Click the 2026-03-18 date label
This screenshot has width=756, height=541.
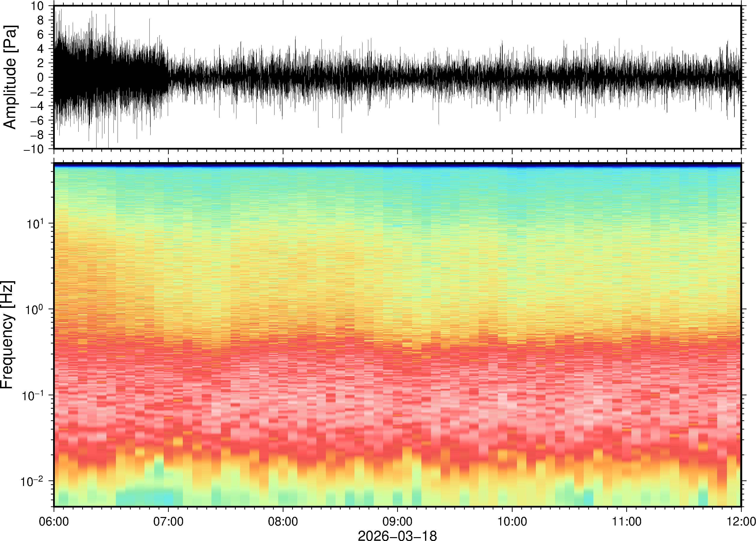[397, 535]
